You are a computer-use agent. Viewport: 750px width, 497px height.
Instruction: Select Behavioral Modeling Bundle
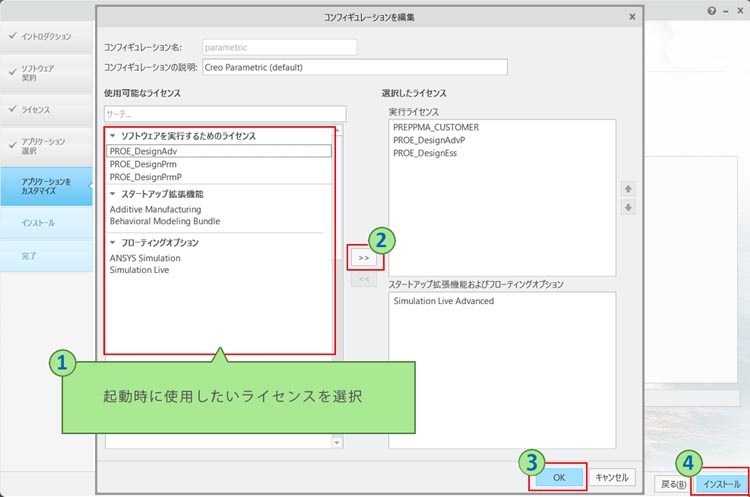pos(165,221)
